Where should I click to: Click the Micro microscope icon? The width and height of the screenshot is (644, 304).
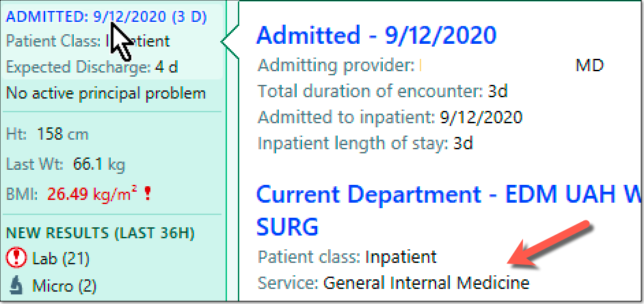pos(16,285)
